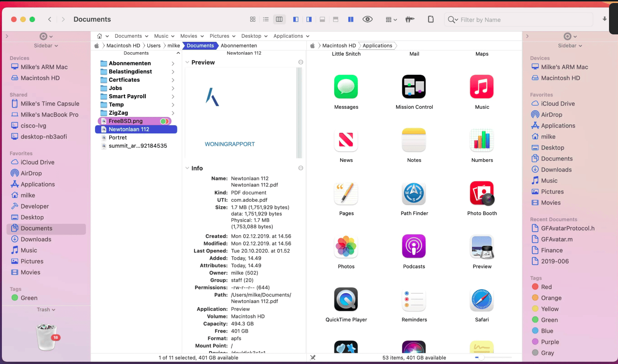Open QuickTime Player application icon

point(346,299)
